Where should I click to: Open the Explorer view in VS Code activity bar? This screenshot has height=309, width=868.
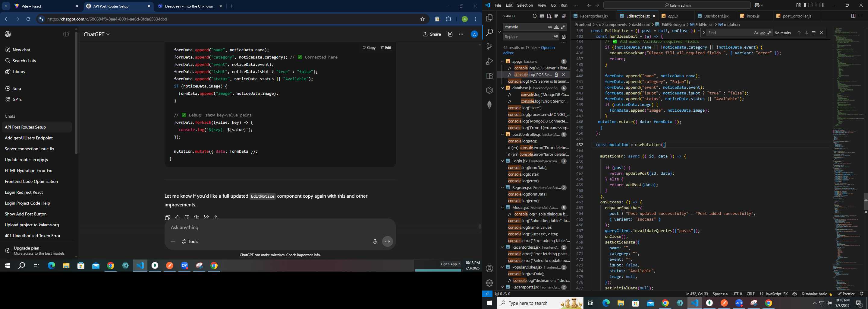(x=489, y=18)
